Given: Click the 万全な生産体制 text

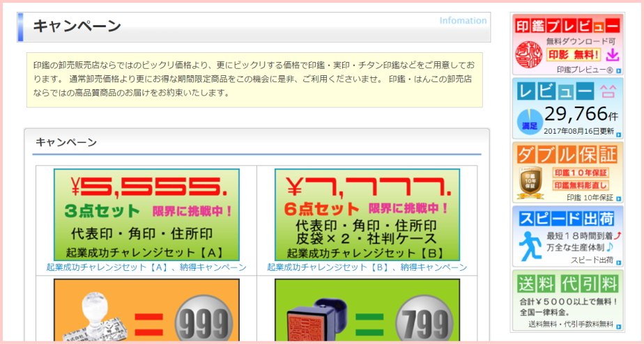Looking at the screenshot, I should pyautogui.click(x=576, y=247).
